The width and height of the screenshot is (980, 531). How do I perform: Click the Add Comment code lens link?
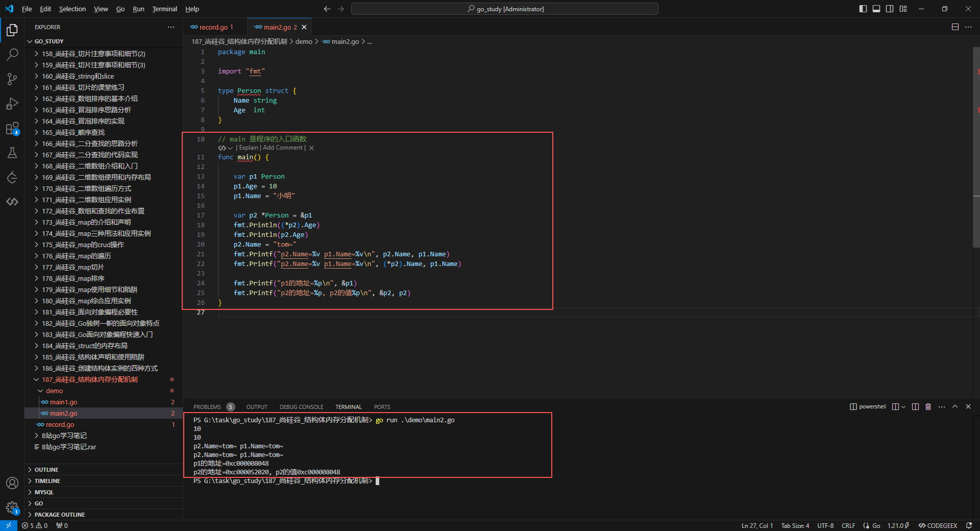point(283,148)
